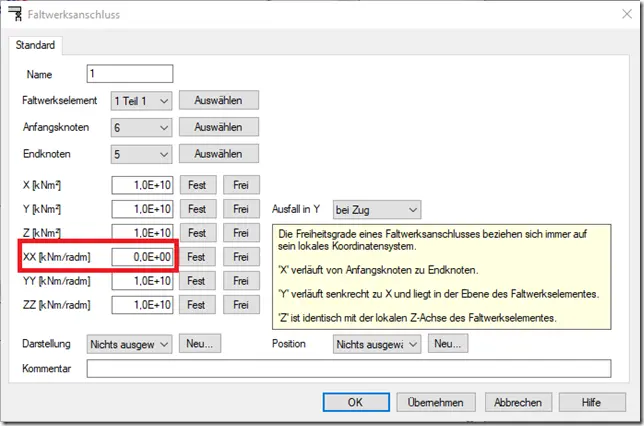Close the Faltwerksanschluss dialog
This screenshot has width=644, height=426.
[x=626, y=14]
